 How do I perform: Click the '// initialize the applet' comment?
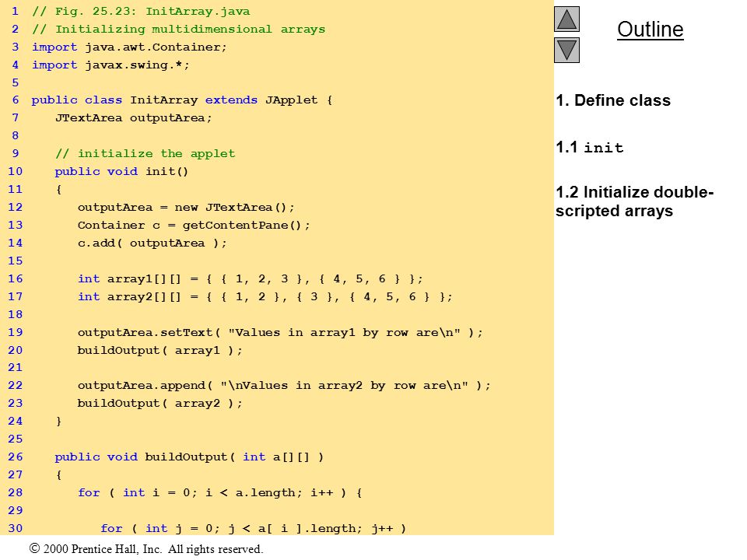click(x=145, y=154)
